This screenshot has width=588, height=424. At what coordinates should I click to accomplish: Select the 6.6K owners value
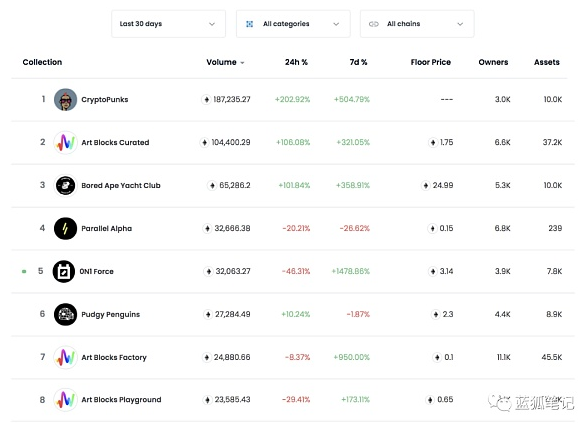(x=502, y=142)
